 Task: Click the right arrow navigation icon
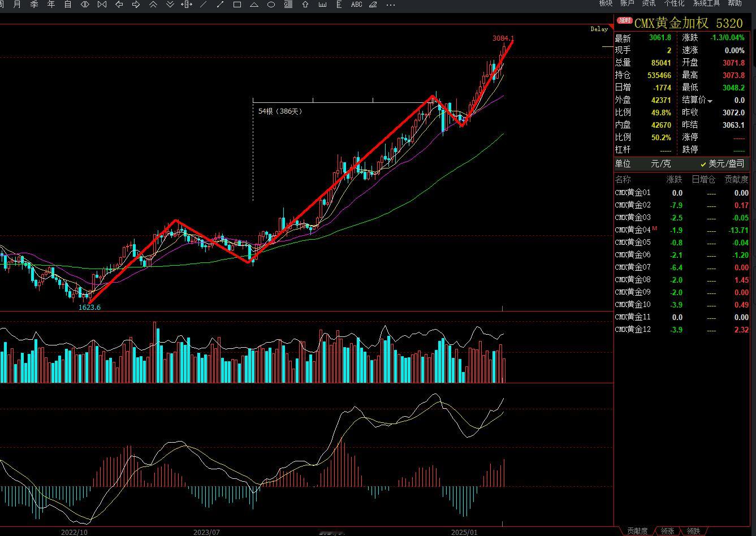[136, 4]
